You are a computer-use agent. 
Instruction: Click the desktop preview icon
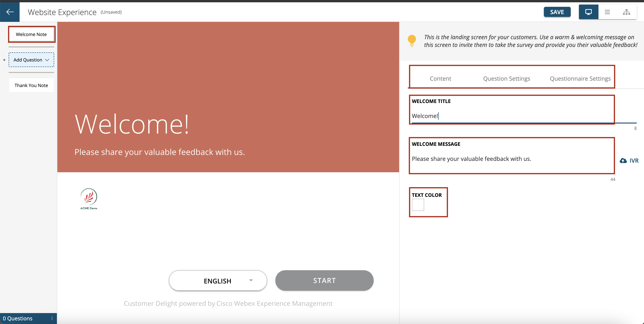[x=588, y=12]
